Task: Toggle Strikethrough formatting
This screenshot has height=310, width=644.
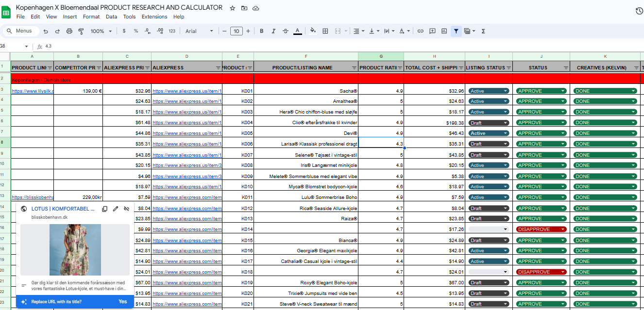Action: pos(285,31)
